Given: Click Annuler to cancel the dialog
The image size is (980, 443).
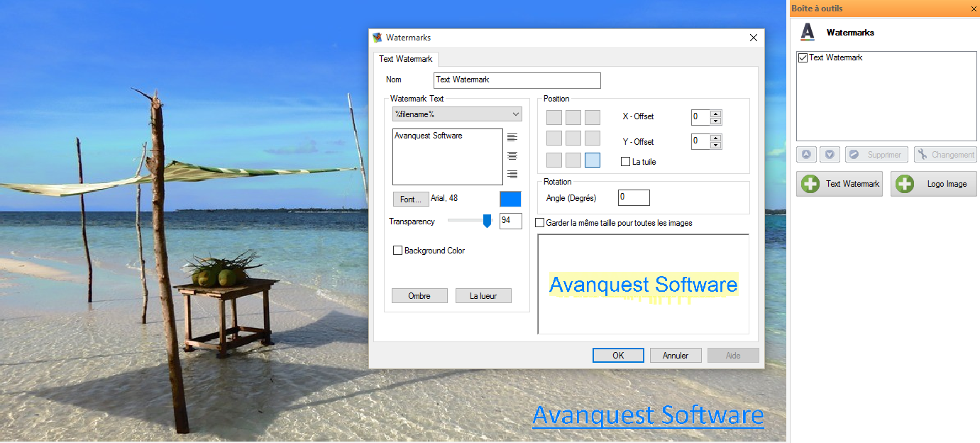Looking at the screenshot, I should click(x=676, y=356).
